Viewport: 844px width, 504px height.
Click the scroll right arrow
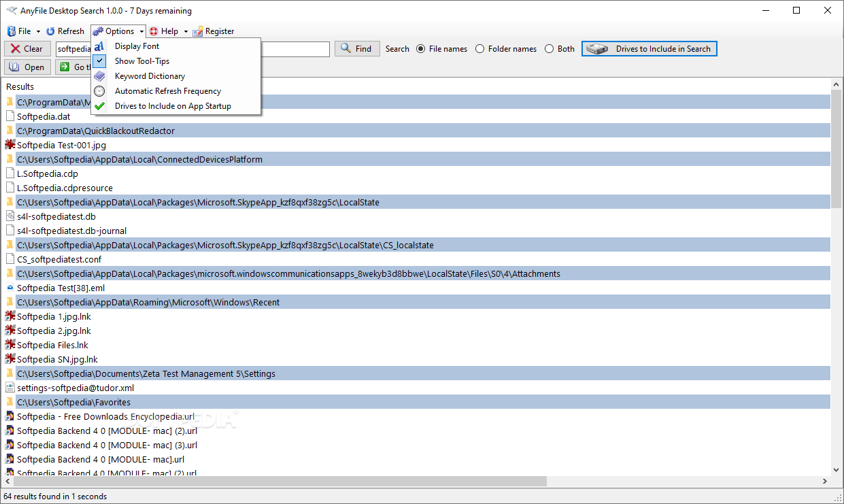click(825, 481)
